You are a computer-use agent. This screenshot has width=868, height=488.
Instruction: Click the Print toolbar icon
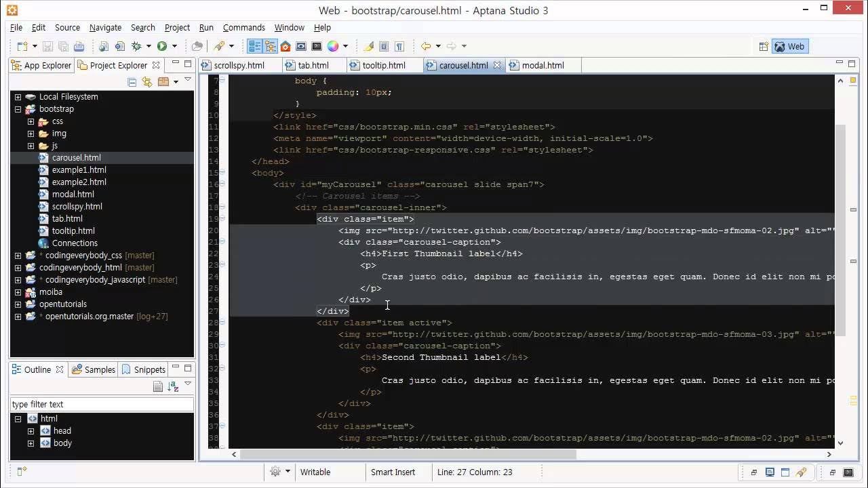(79, 46)
